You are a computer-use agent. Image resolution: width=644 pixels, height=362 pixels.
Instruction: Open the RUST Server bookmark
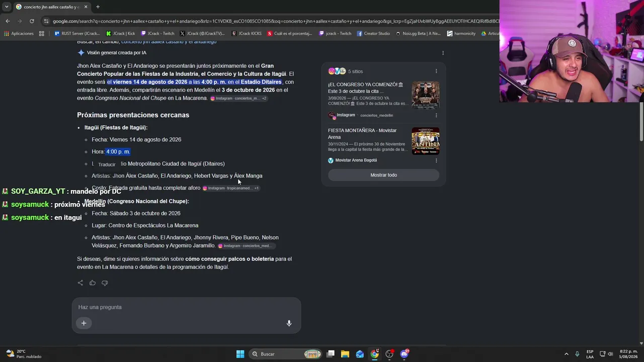77,34
